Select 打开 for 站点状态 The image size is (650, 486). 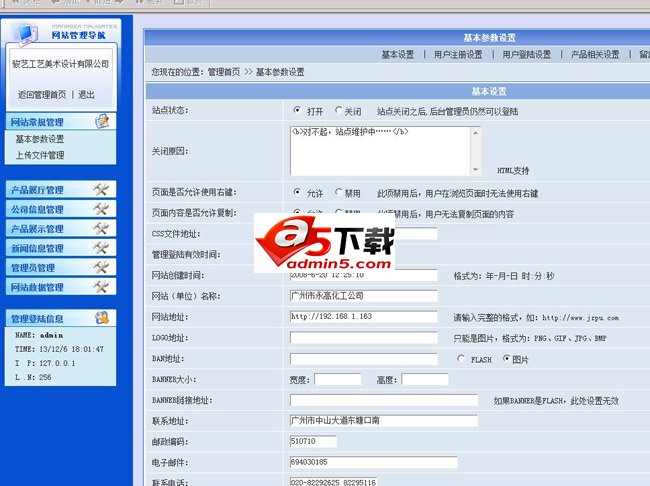click(297, 110)
